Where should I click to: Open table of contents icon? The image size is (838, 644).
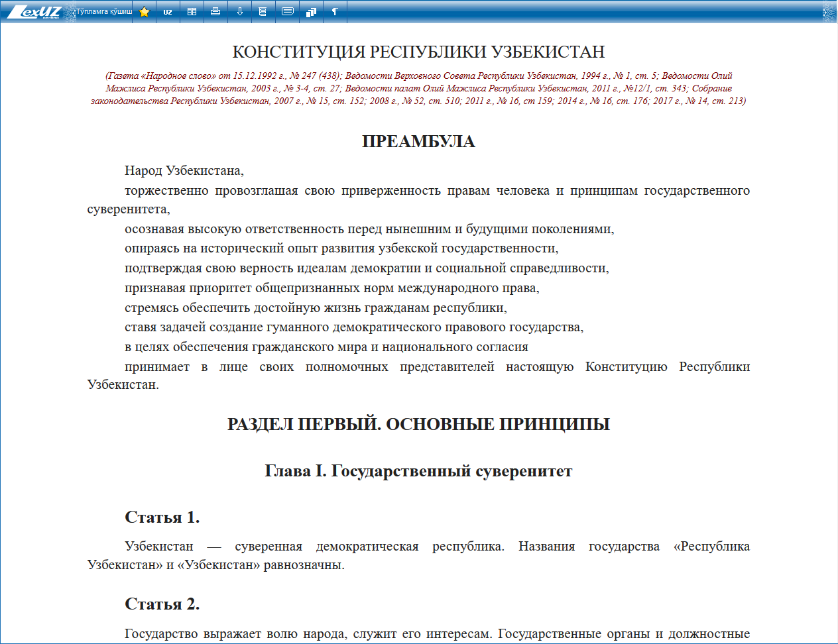pos(263,12)
